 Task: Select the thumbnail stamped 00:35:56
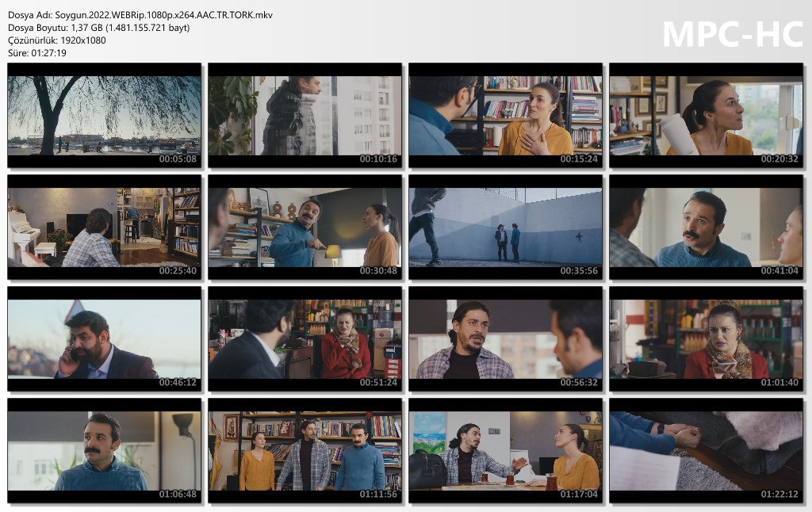tap(505, 227)
